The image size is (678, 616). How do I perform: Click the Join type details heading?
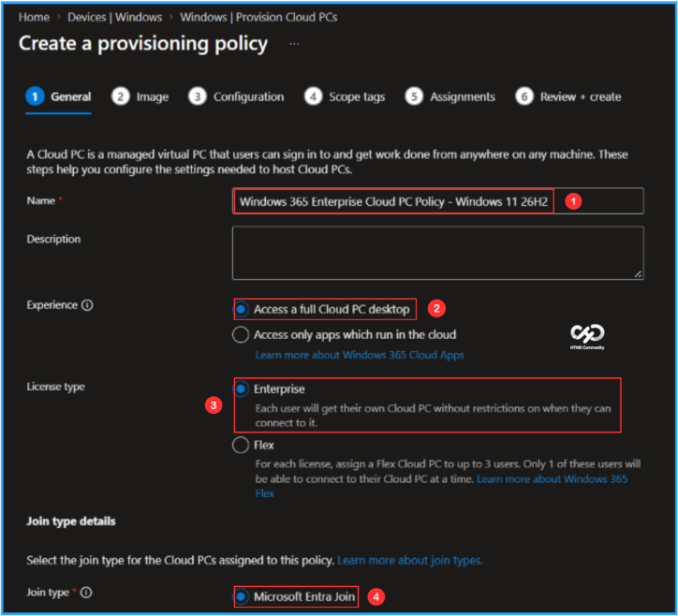tap(71, 521)
